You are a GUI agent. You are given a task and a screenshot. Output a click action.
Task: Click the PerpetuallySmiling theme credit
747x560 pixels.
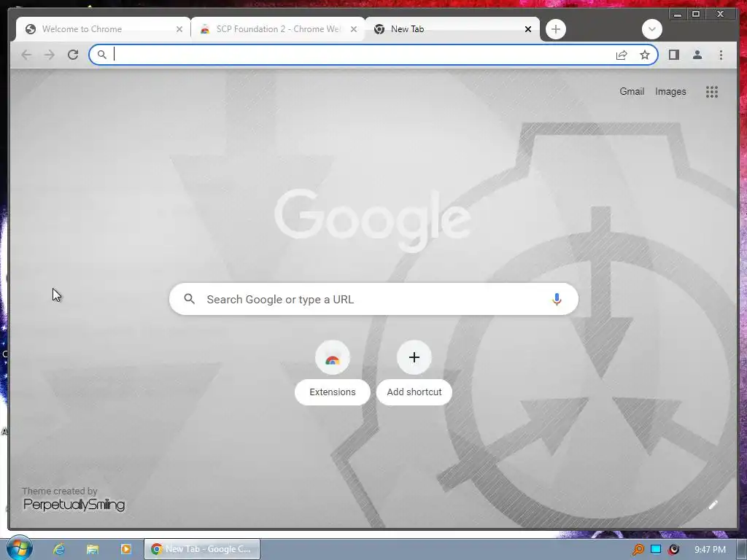tap(74, 505)
